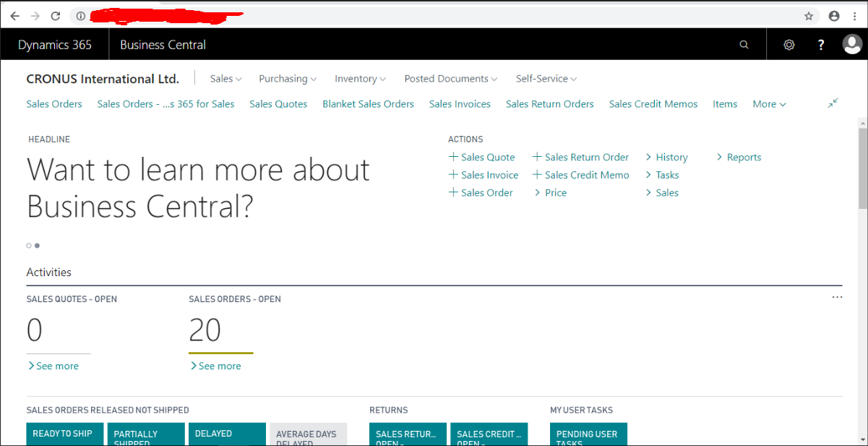Open the Sales Orders list
The height and width of the screenshot is (446, 868).
(54, 104)
